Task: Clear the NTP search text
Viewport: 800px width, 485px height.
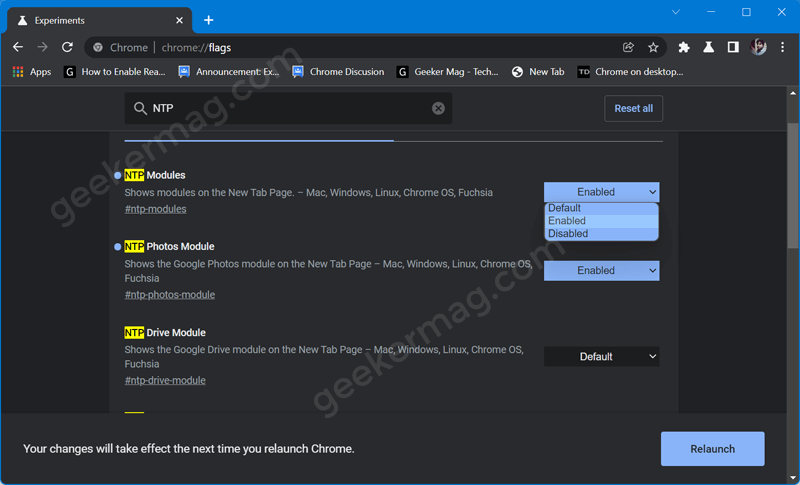Action: click(x=438, y=108)
